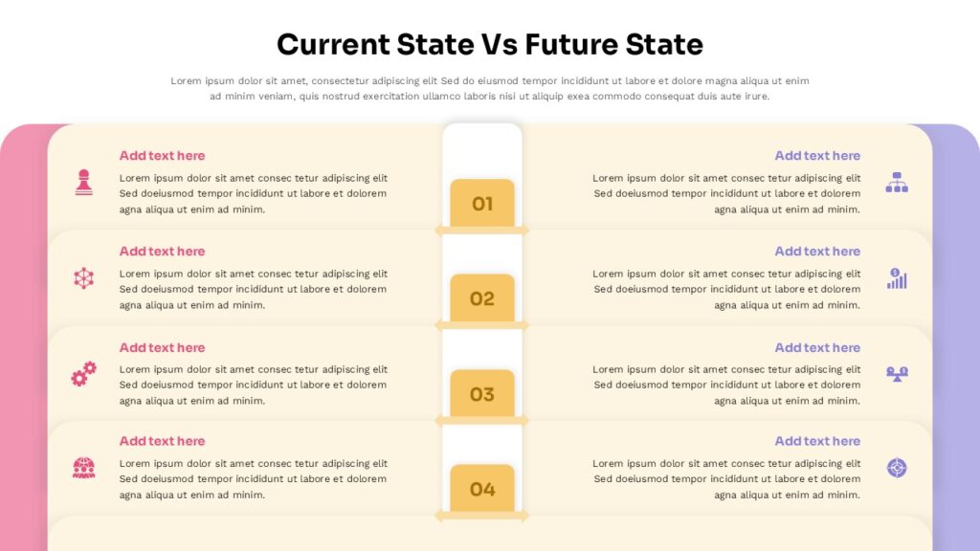Image resolution: width=980 pixels, height=551 pixels.
Task: Click the Current State Vs Future State title
Action: click(x=490, y=44)
